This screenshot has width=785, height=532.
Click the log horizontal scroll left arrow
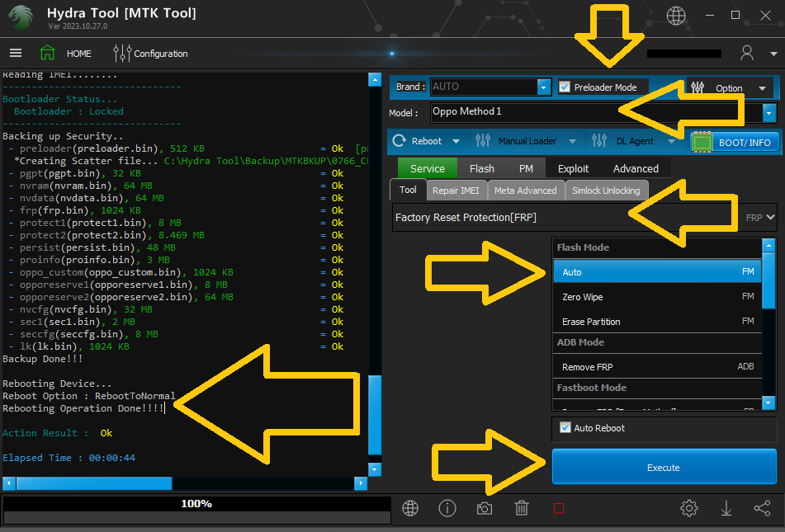9,483
